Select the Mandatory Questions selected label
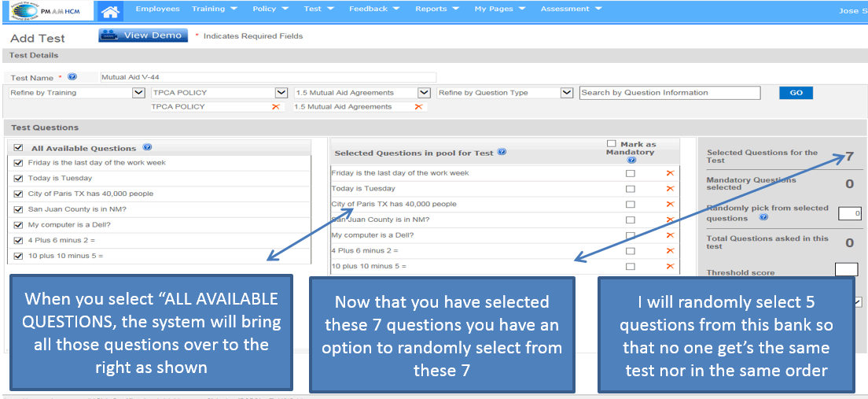Viewport: 868px width, 399px height. [751, 183]
